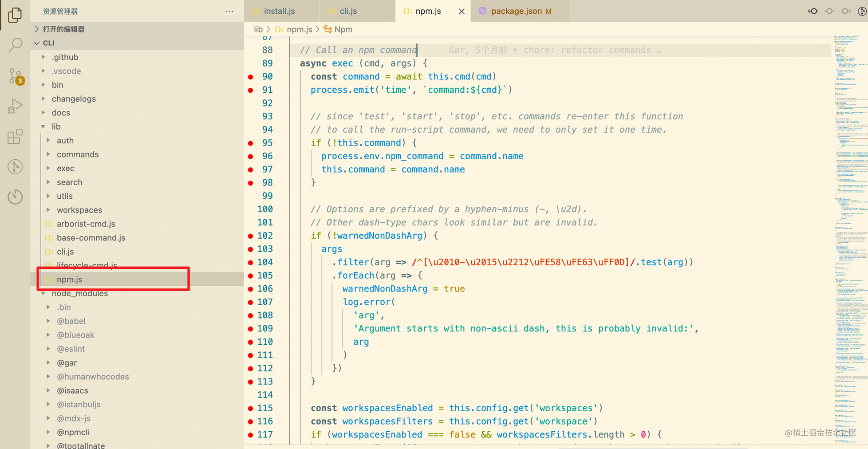Click the Npm breadcrumb segment
The height and width of the screenshot is (449, 868).
343,29
